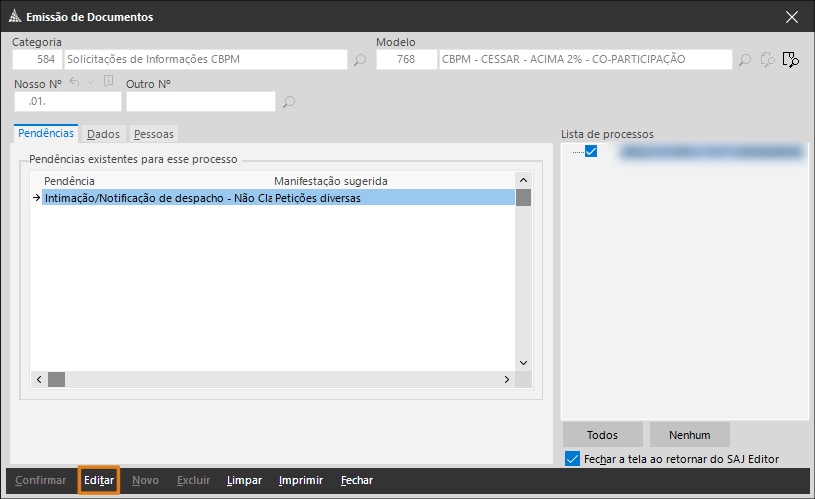Click the Modelo search magnifier icon
The width and height of the screenshot is (815, 499).
click(x=745, y=60)
